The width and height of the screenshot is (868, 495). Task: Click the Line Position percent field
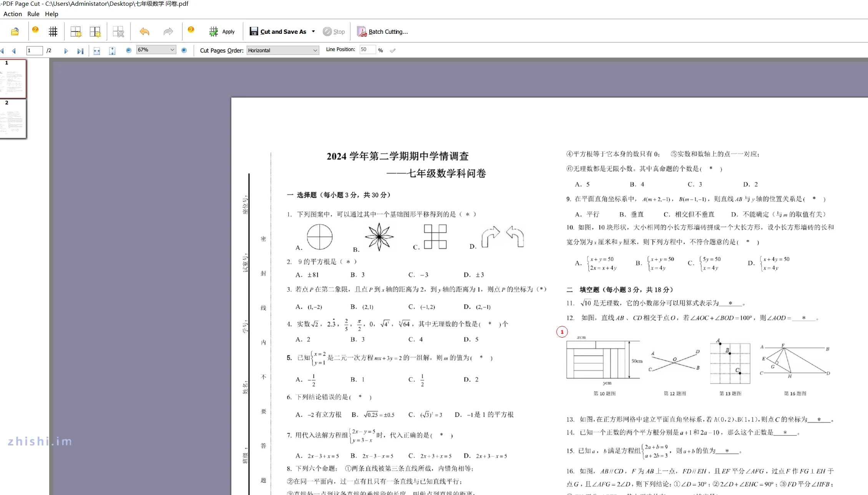point(367,50)
